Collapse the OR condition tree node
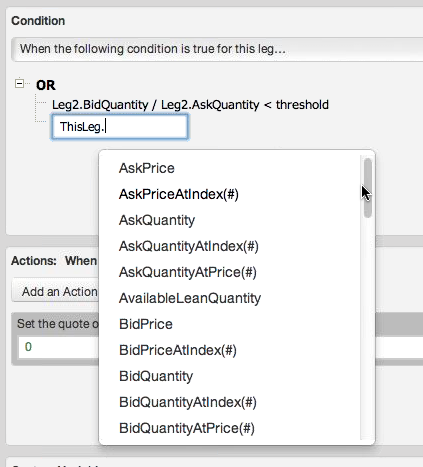Image resolution: width=423 pixels, height=467 pixels. (x=20, y=83)
